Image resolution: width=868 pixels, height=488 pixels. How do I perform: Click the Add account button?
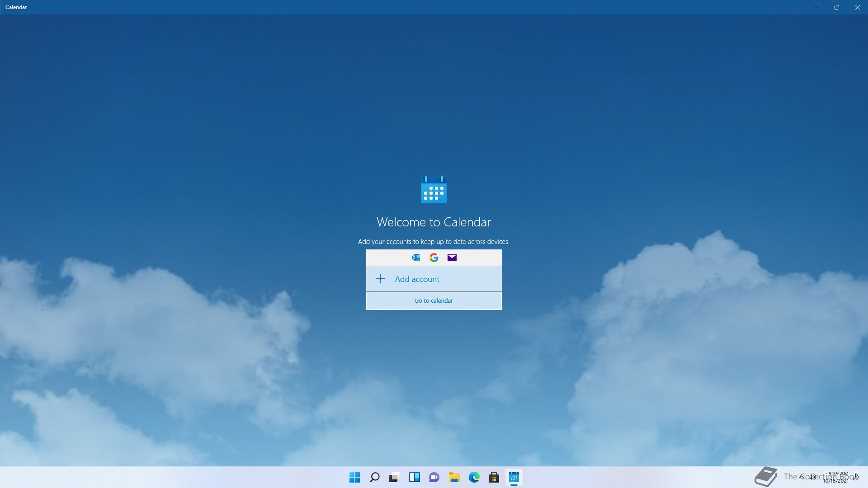click(x=434, y=279)
